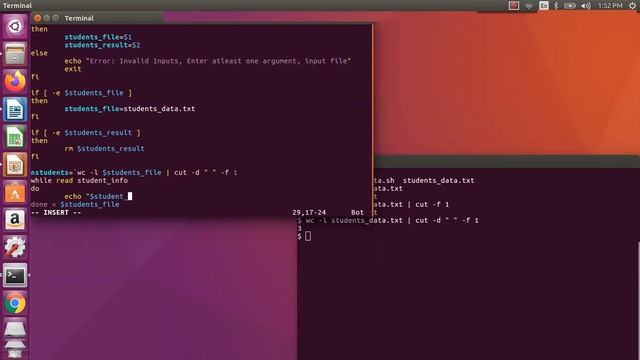
Task: Open the system session gear menu
Action: (x=632, y=5)
